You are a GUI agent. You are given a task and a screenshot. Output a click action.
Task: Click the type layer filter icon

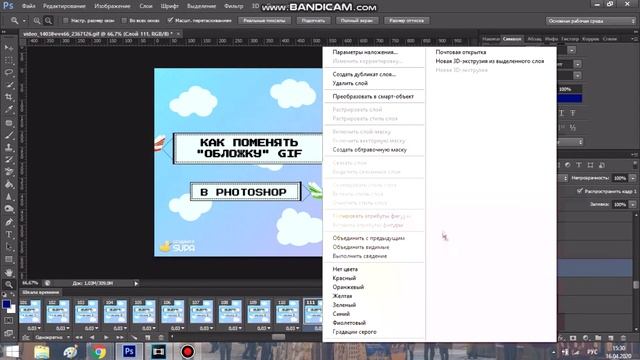[x=579, y=165]
